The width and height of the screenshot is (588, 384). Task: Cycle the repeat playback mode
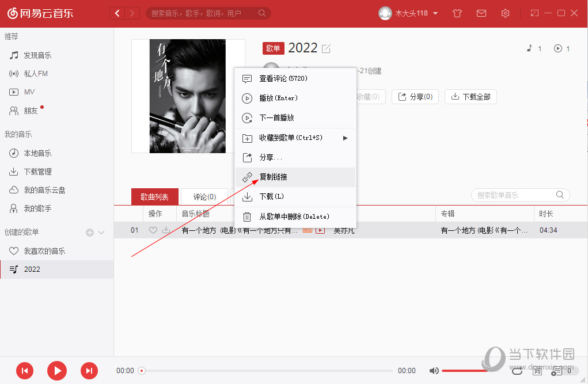pyautogui.click(x=517, y=371)
